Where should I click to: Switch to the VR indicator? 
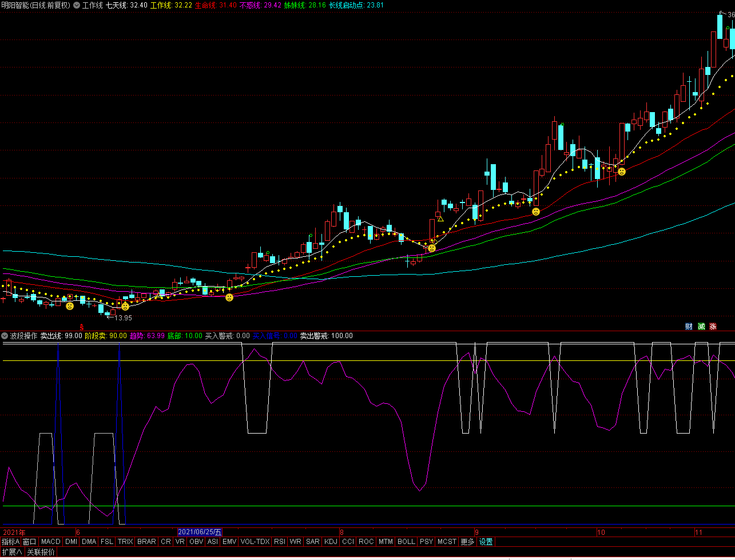[180, 542]
